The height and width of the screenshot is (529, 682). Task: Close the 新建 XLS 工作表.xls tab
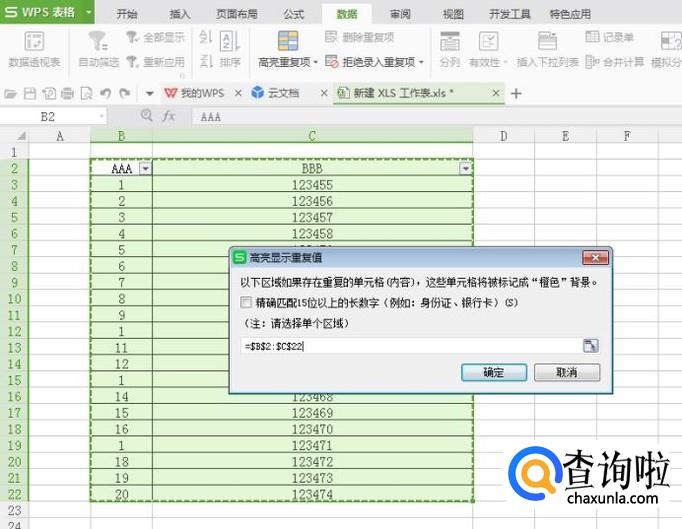pos(496,93)
